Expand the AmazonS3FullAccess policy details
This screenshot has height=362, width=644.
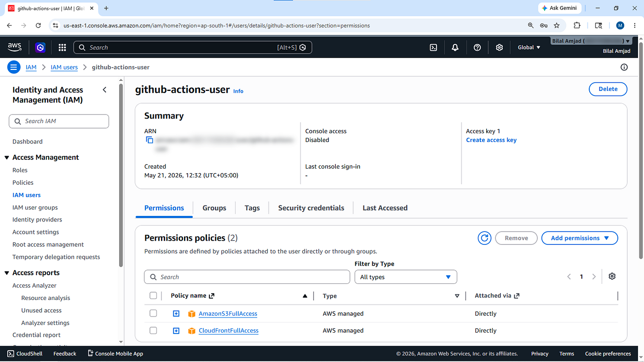176,314
